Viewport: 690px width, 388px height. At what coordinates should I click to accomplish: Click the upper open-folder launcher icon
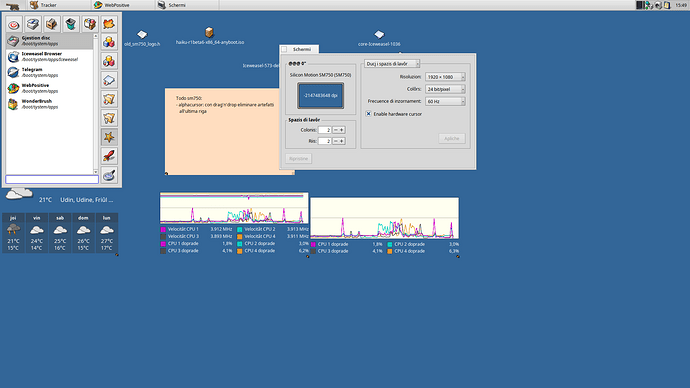tap(109, 99)
